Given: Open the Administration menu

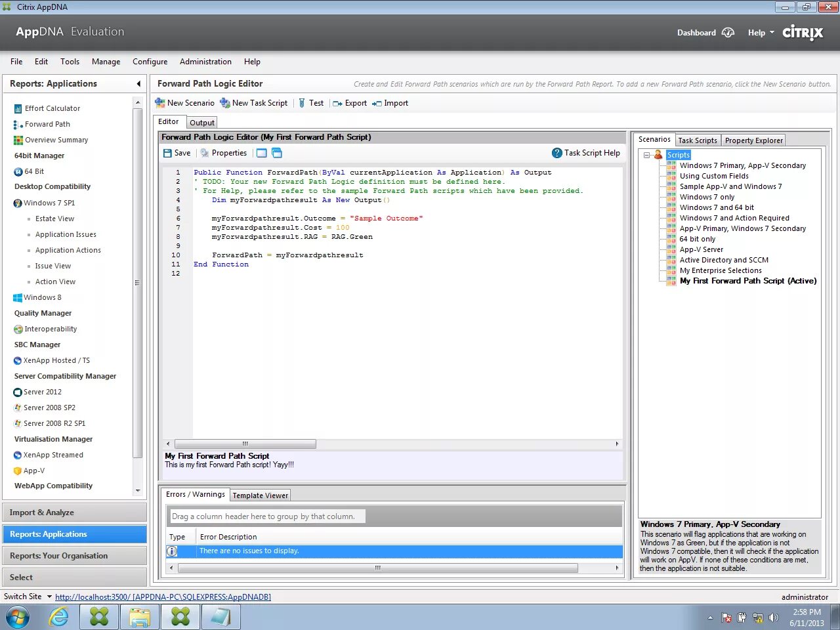Looking at the screenshot, I should (x=205, y=62).
